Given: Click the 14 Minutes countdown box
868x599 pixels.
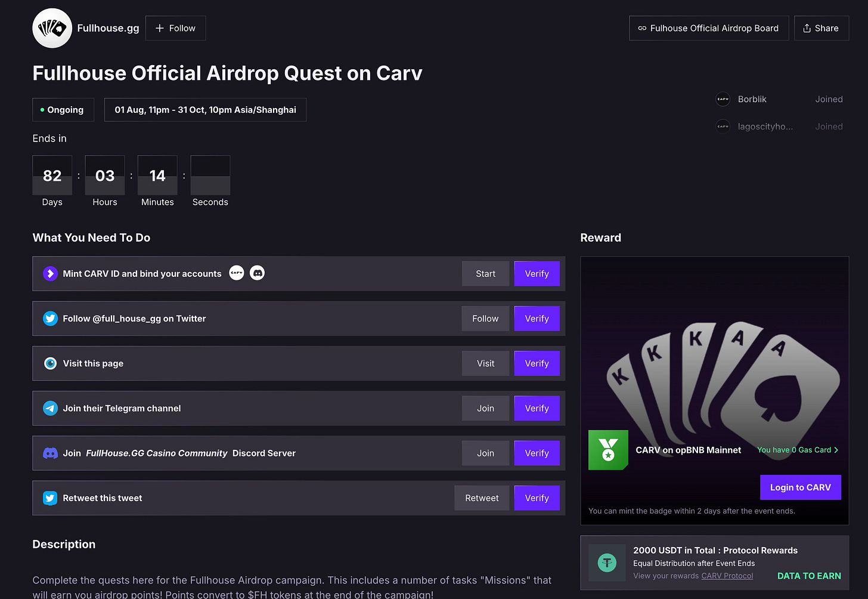Looking at the screenshot, I should [157, 175].
